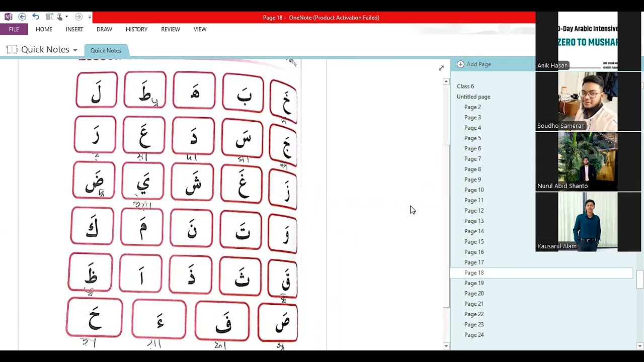This screenshot has width=644, height=362.
Task: Open Customize Quick Access Toolbar dropdown
Action: (90, 17)
